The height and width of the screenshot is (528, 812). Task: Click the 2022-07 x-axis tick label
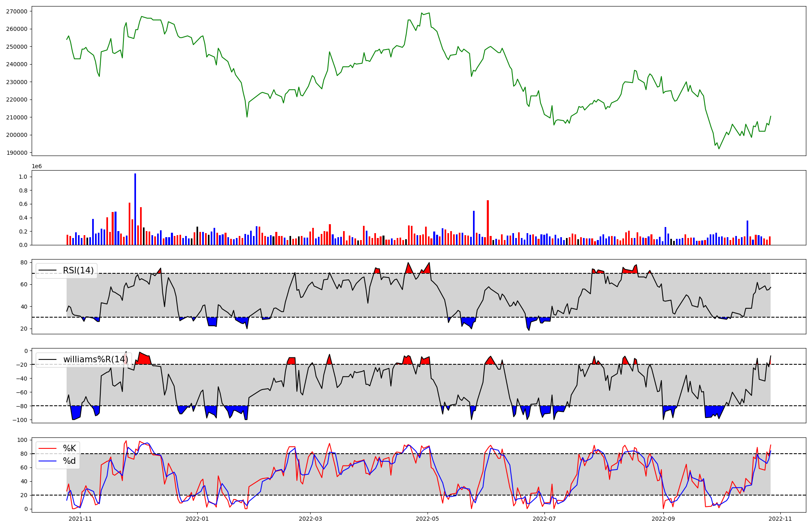point(544,519)
